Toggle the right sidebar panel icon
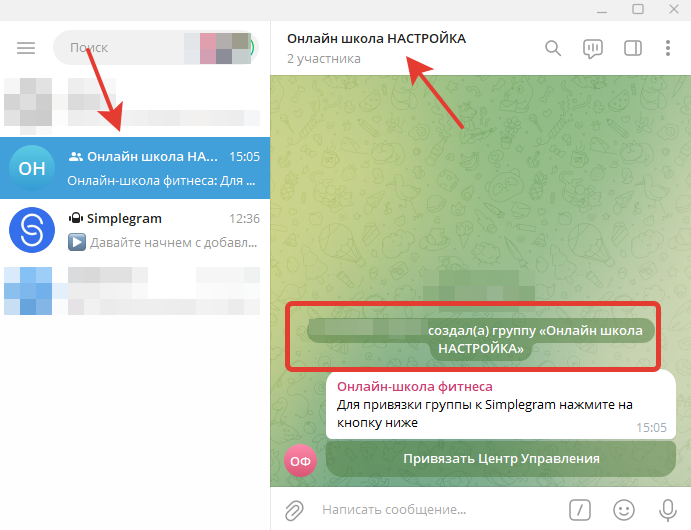The image size is (691, 530). pyautogui.click(x=633, y=48)
